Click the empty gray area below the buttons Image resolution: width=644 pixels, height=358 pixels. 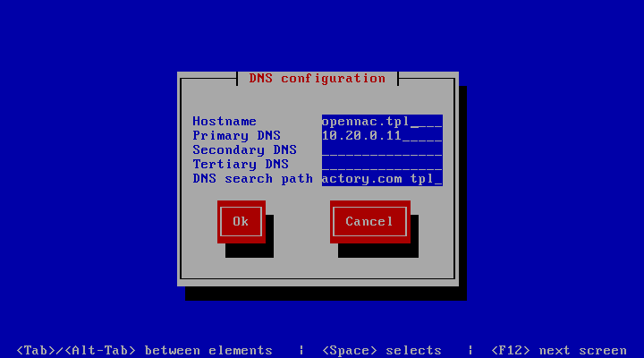(318, 268)
